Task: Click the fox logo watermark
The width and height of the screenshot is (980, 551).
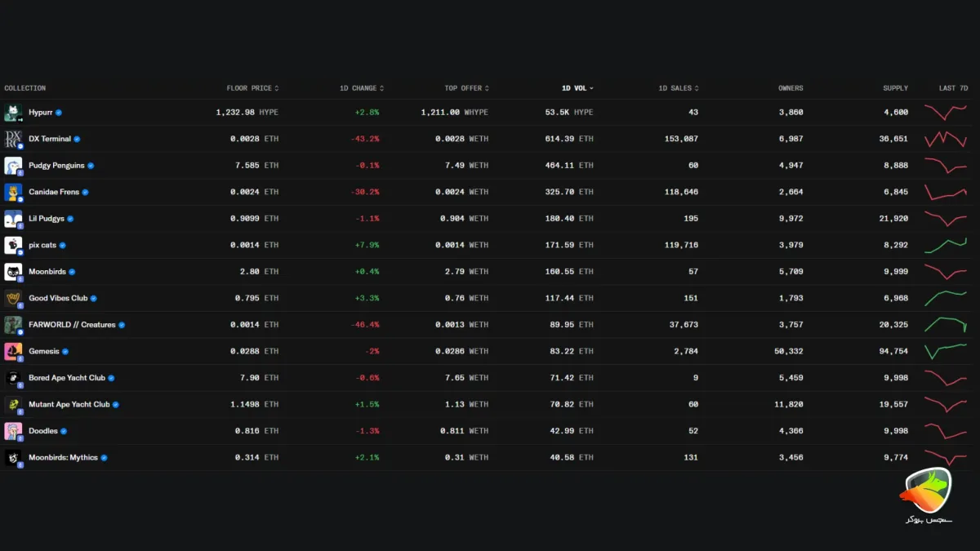Action: point(928,495)
